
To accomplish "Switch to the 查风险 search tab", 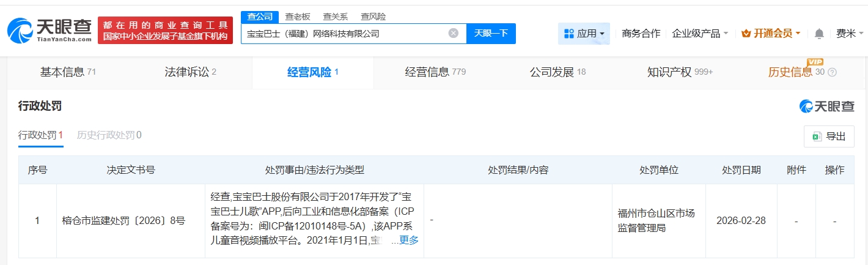I will tap(373, 17).
